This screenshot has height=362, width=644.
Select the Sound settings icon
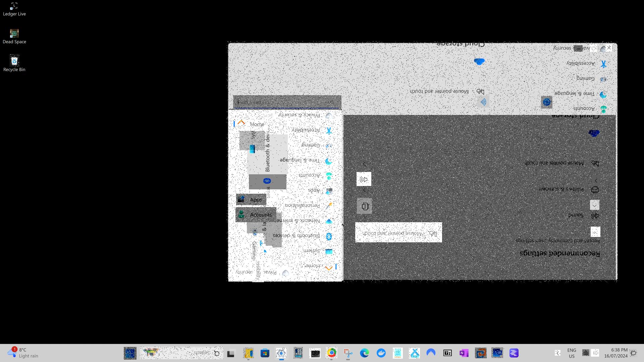595,215
